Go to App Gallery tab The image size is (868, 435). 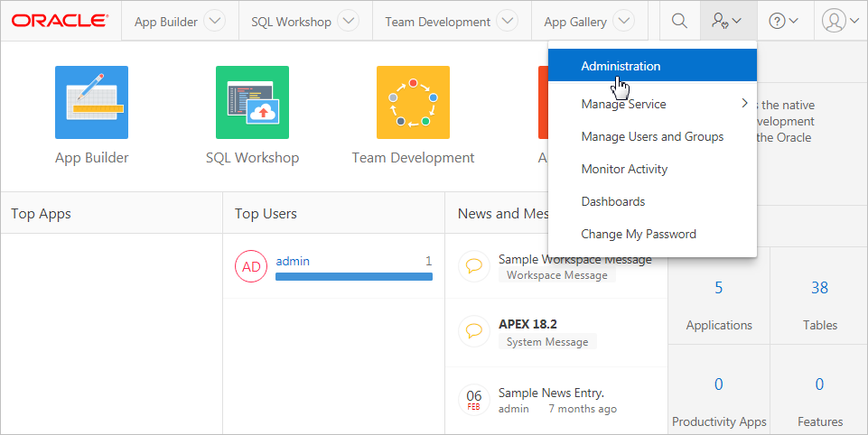click(575, 22)
